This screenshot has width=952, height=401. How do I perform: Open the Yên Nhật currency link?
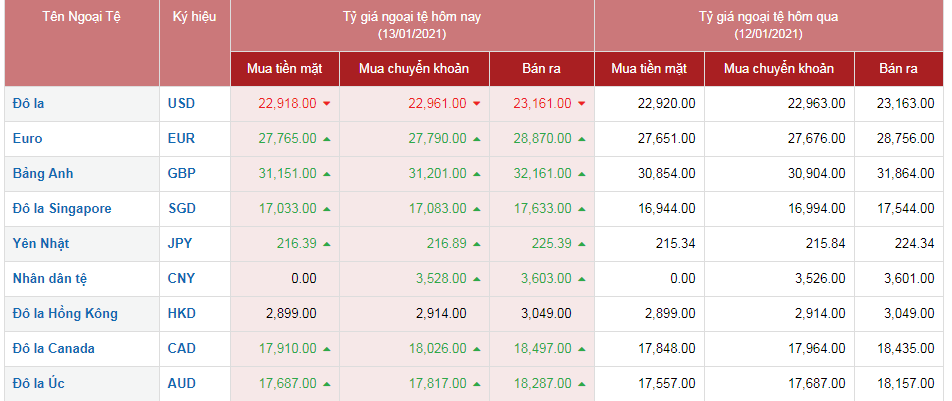point(41,243)
